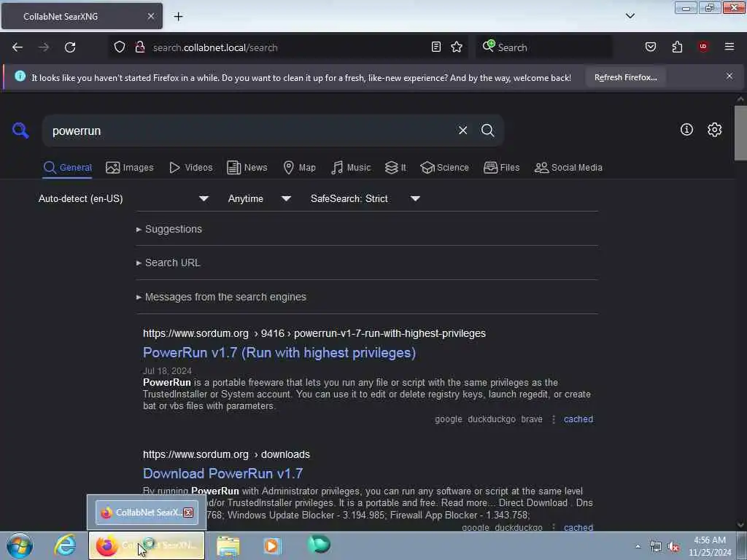
Task: Open the Firefox hamburger menu
Action: tap(729, 47)
